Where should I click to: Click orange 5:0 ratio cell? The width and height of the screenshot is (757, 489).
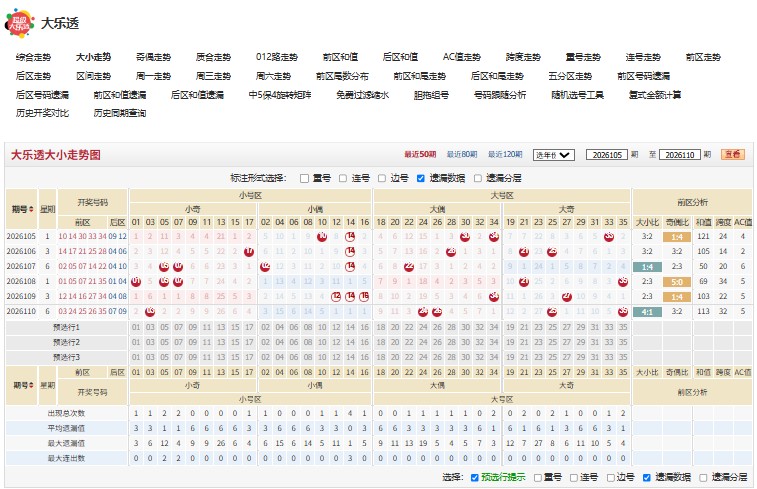click(677, 282)
